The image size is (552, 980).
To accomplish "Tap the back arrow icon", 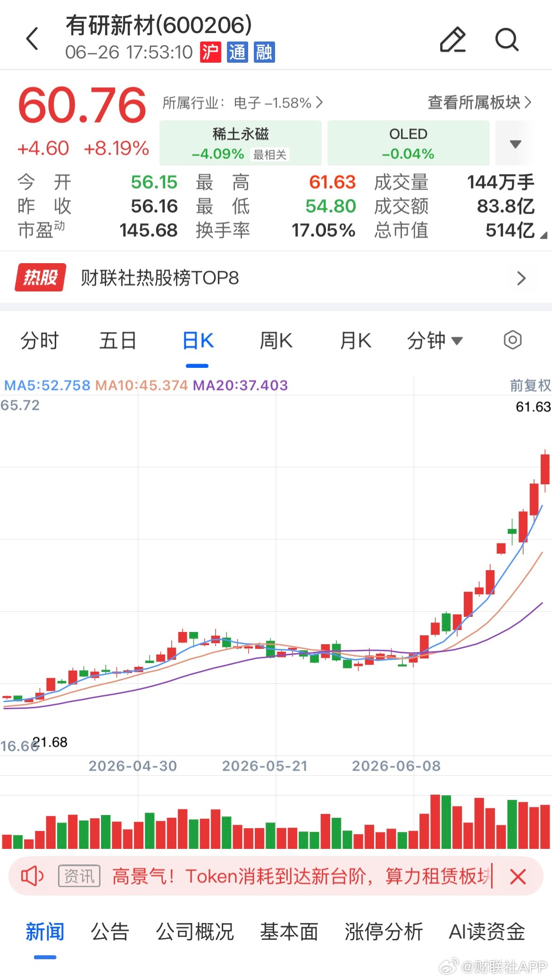I will (32, 39).
